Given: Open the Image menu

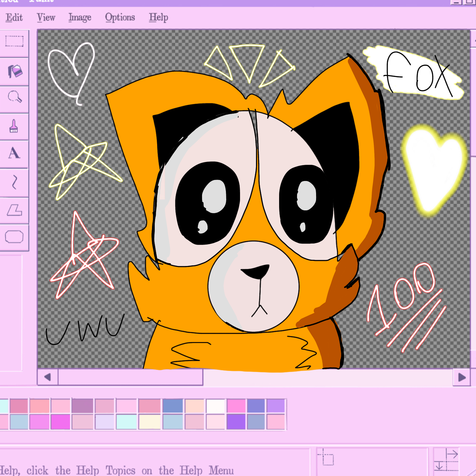Looking at the screenshot, I should tap(80, 17).
